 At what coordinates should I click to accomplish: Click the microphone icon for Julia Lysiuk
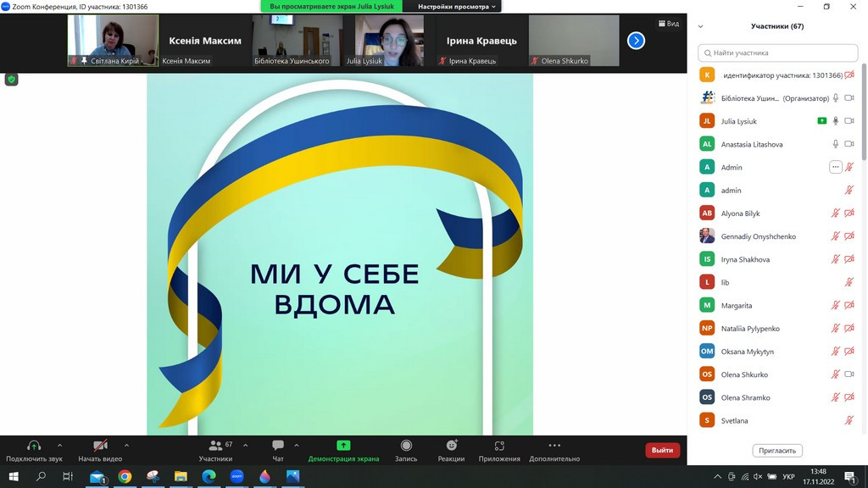(x=835, y=121)
